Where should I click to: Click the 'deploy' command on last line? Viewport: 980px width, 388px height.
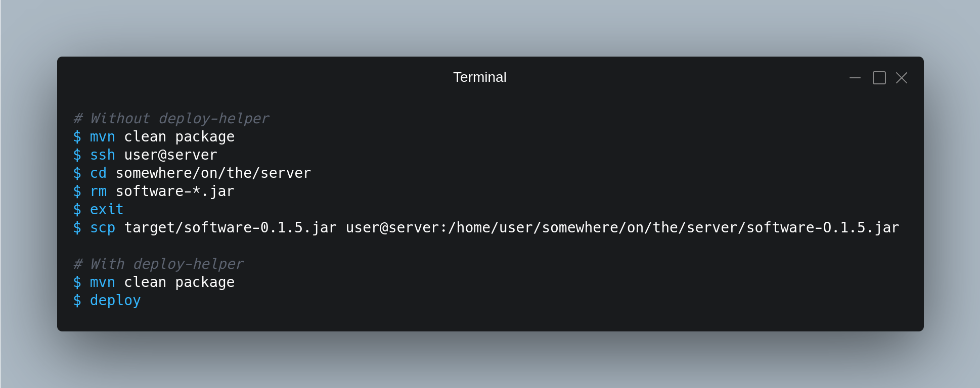tap(115, 301)
